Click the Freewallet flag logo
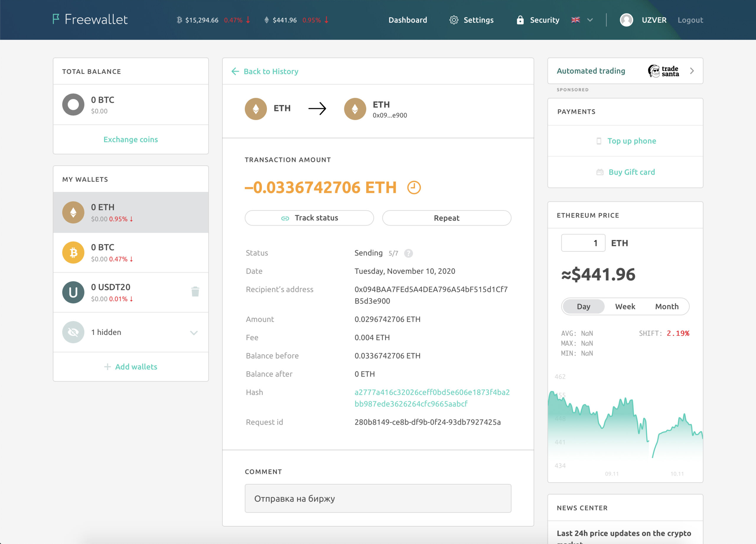Viewport: 756px width, 544px height. [x=56, y=19]
